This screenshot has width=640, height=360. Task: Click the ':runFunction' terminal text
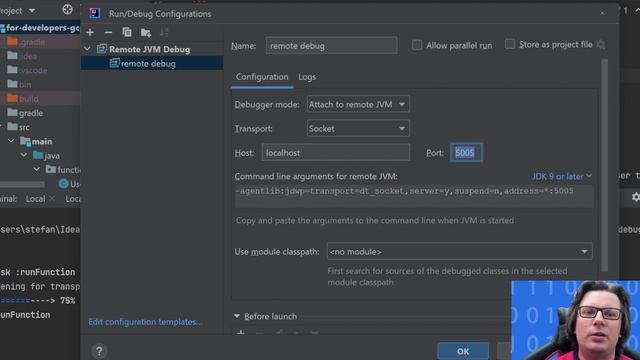tap(45, 272)
